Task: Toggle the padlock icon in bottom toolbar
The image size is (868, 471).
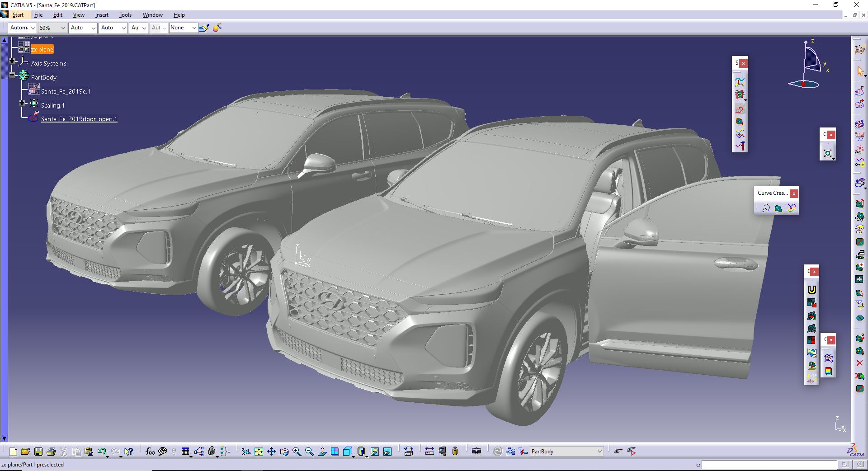Action: tap(212, 451)
